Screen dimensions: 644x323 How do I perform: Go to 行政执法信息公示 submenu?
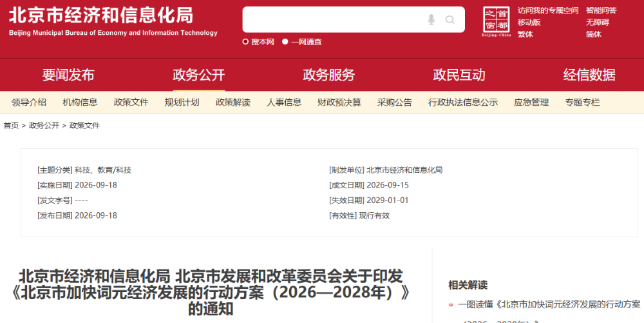click(463, 103)
